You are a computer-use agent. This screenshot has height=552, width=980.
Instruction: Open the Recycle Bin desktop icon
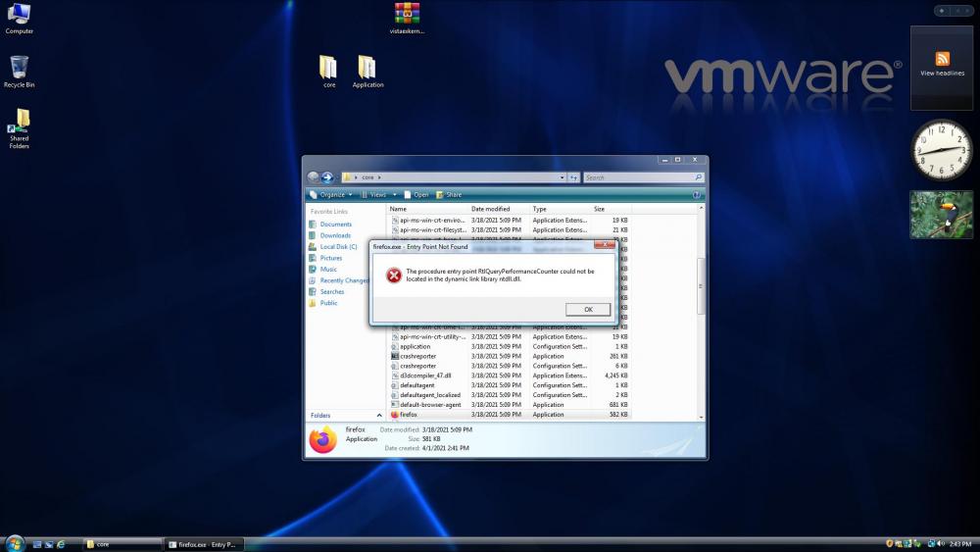[x=19, y=69]
